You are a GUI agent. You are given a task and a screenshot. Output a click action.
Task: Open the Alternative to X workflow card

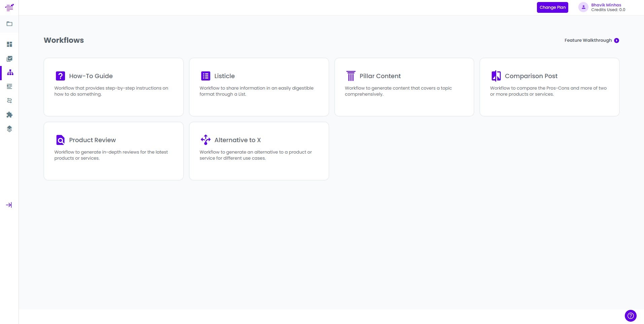pyautogui.click(x=259, y=151)
